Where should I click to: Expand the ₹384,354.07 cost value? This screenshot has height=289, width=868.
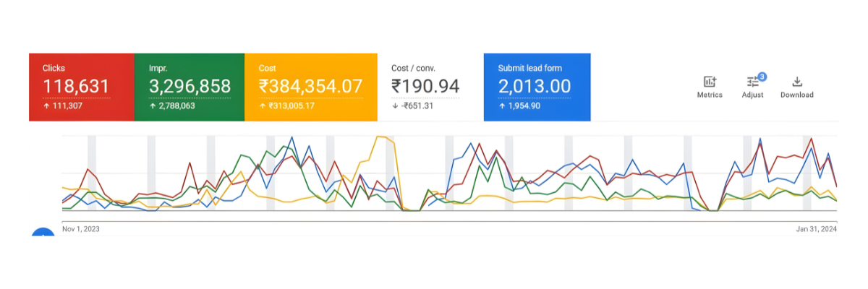point(310,87)
